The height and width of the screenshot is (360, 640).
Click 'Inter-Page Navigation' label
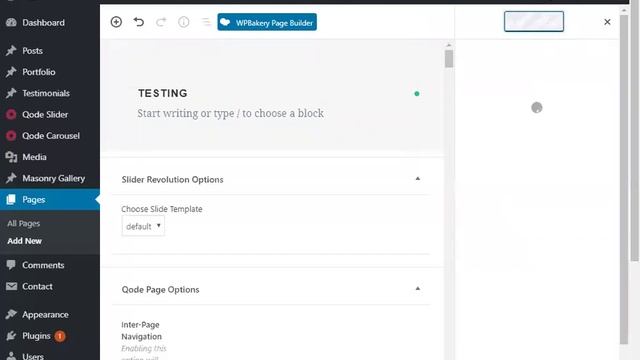141,331
